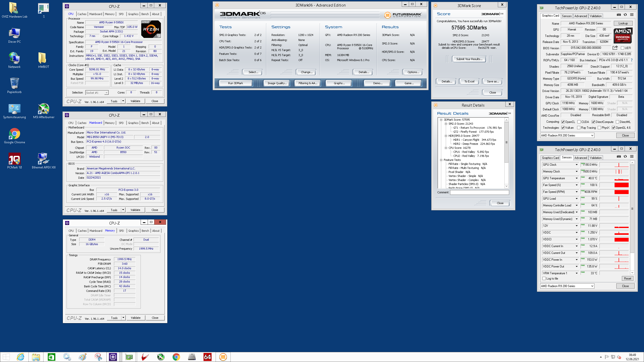Image resolution: width=644 pixels, height=362 pixels.
Task: Toggle the CUDA checkbox
Action: (579, 122)
